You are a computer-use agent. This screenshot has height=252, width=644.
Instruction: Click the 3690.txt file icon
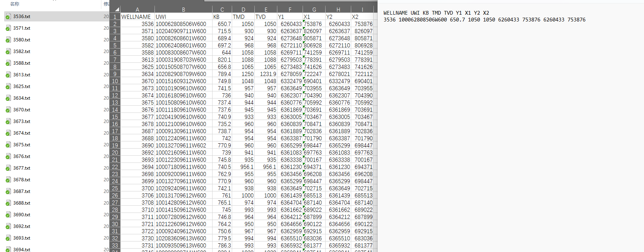[x=8, y=215]
